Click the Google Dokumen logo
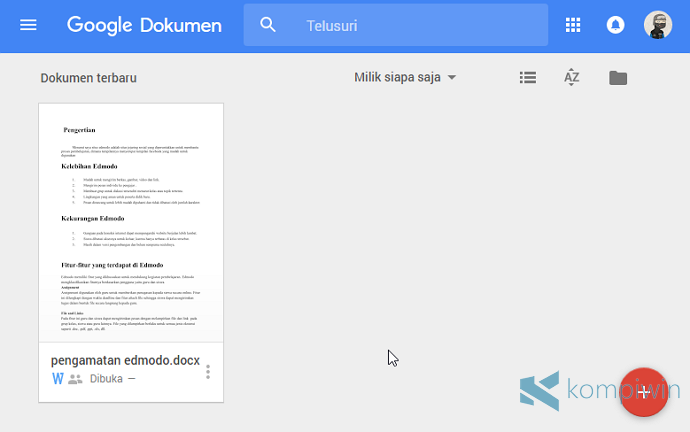This screenshot has width=690, height=432. 144,26
